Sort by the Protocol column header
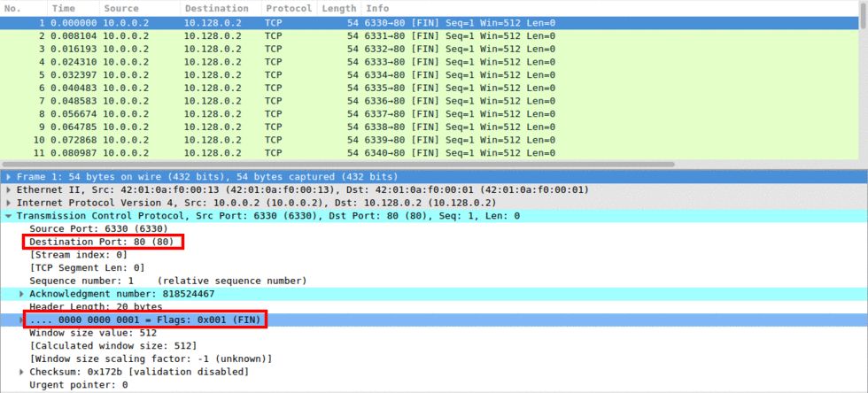This screenshot has width=868, height=393. pyautogui.click(x=290, y=8)
